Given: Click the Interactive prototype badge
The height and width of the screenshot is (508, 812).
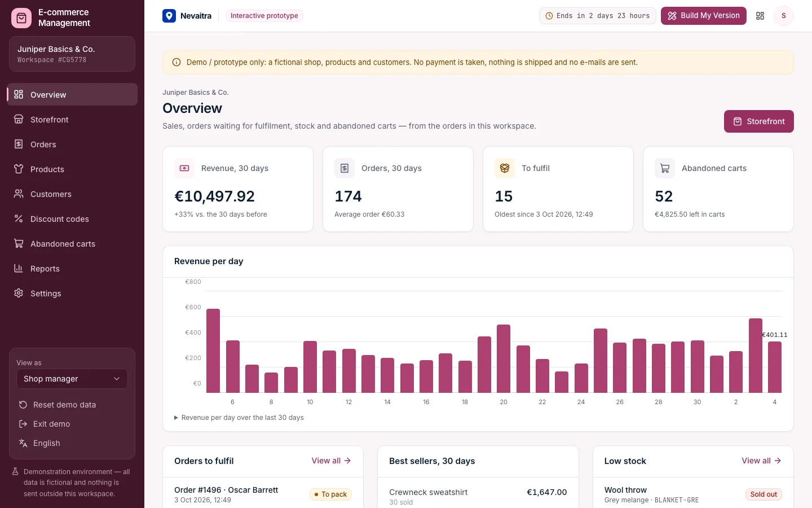Looking at the screenshot, I should click(264, 16).
